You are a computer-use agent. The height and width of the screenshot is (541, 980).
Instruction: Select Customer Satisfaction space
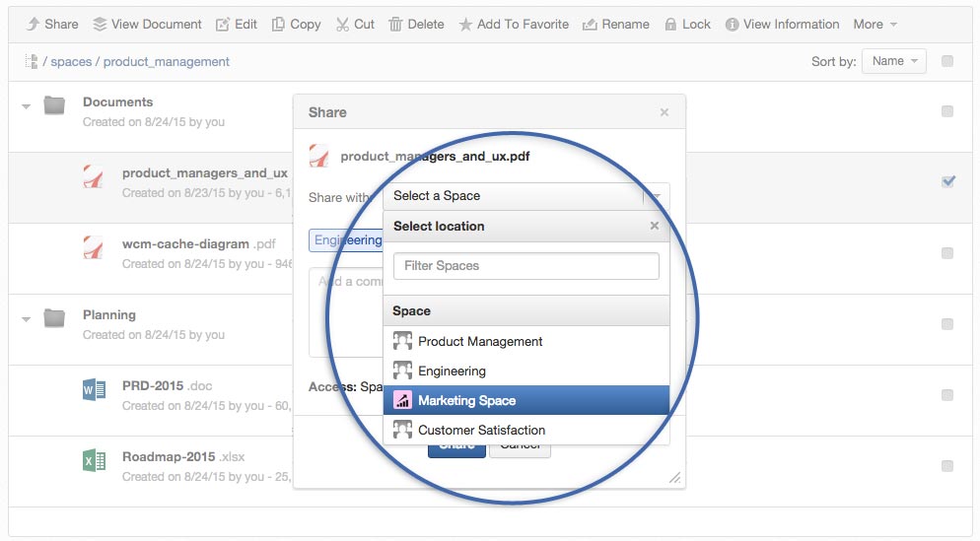pos(526,430)
